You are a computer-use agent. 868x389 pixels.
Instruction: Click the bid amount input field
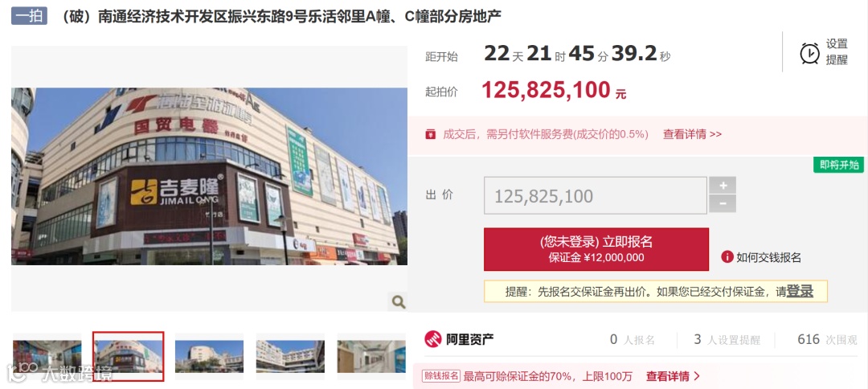[595, 195]
